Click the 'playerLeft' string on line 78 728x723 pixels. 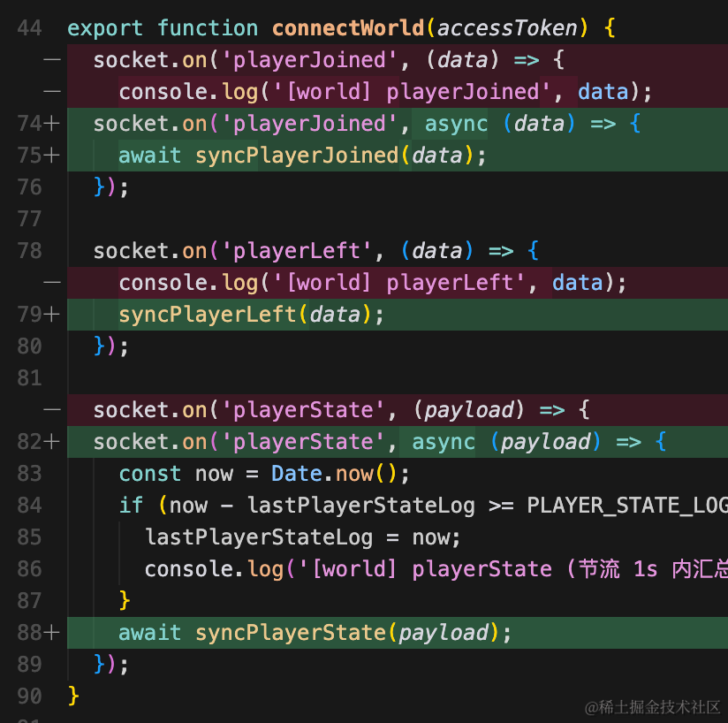click(x=297, y=251)
